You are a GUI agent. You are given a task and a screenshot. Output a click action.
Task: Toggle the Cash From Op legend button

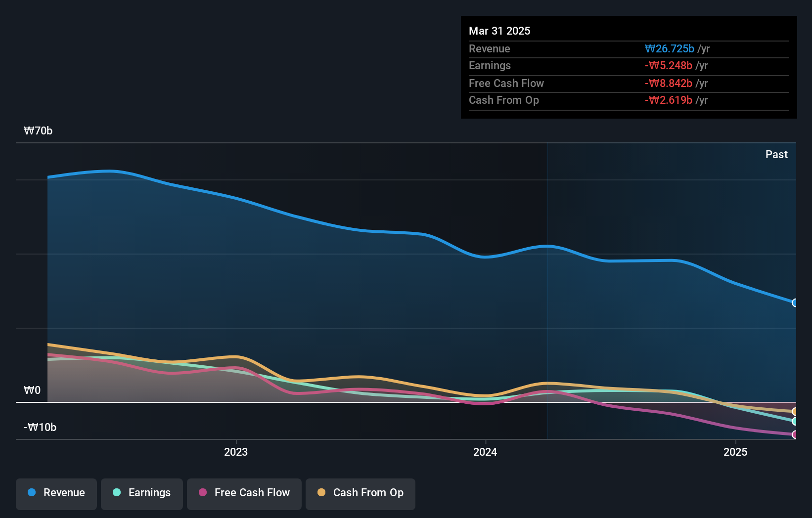point(361,494)
